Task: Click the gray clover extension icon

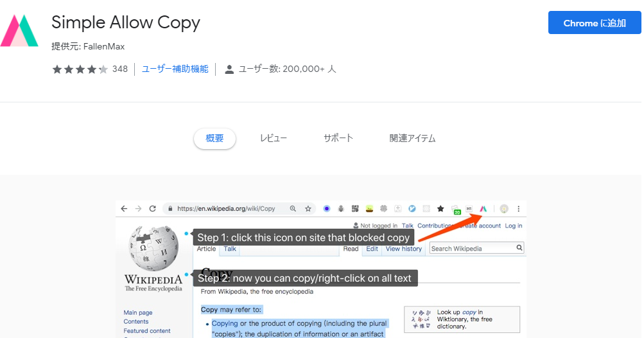Action: [x=383, y=208]
